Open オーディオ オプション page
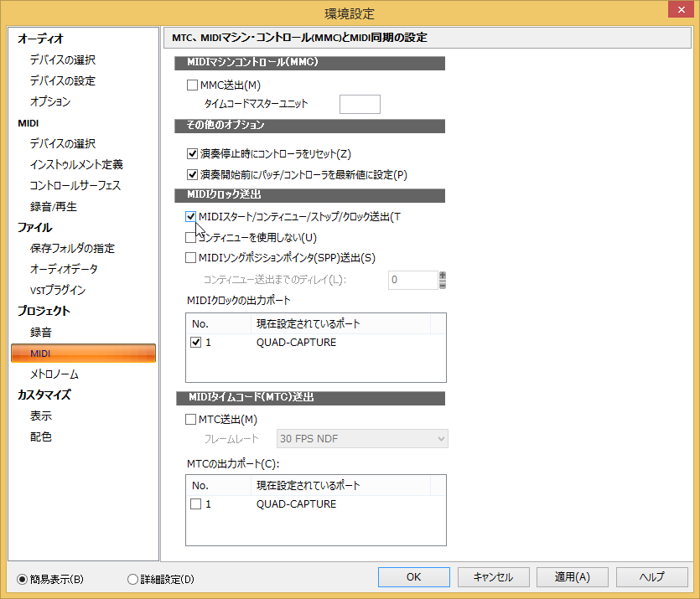The image size is (700, 599). 50,101
